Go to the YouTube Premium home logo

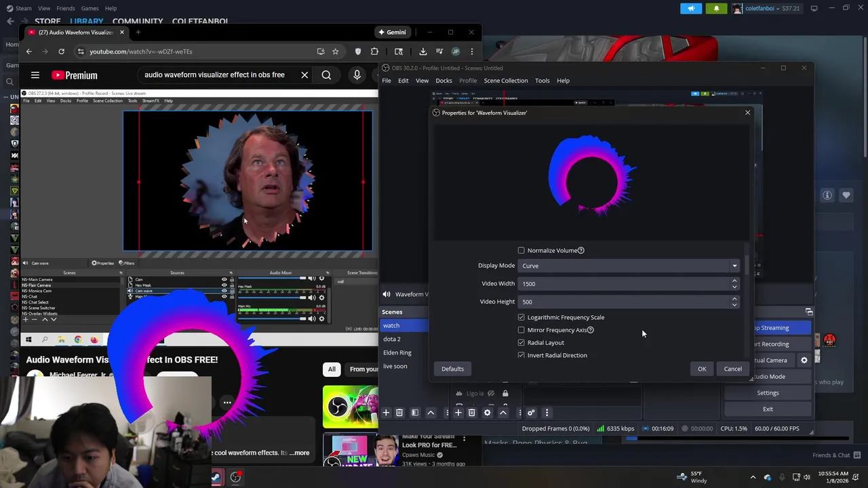tap(74, 75)
